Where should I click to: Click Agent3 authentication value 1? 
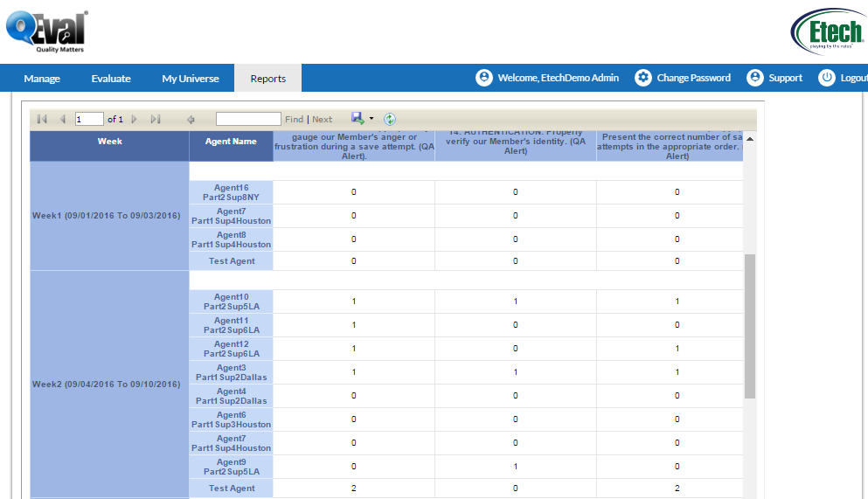click(516, 372)
